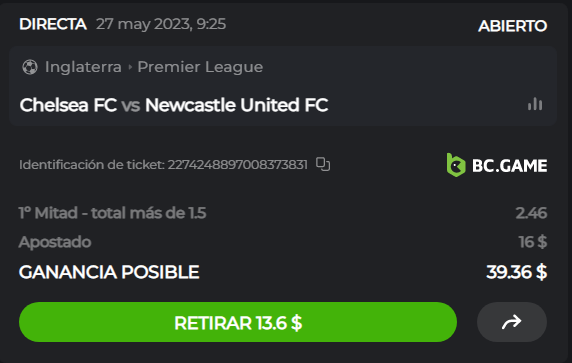Open match statistics bar chart icon
The image size is (572, 363).
(535, 104)
